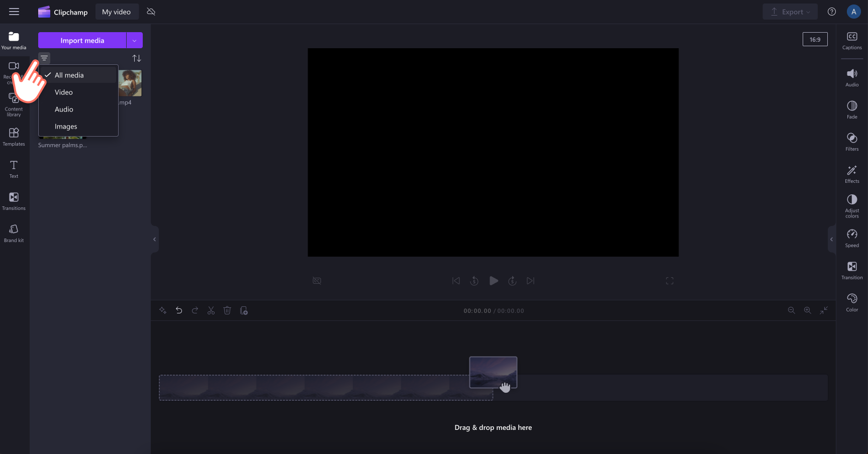Image resolution: width=868 pixels, height=454 pixels.
Task: Click the auto compose sparkle icon
Action: pos(163,310)
